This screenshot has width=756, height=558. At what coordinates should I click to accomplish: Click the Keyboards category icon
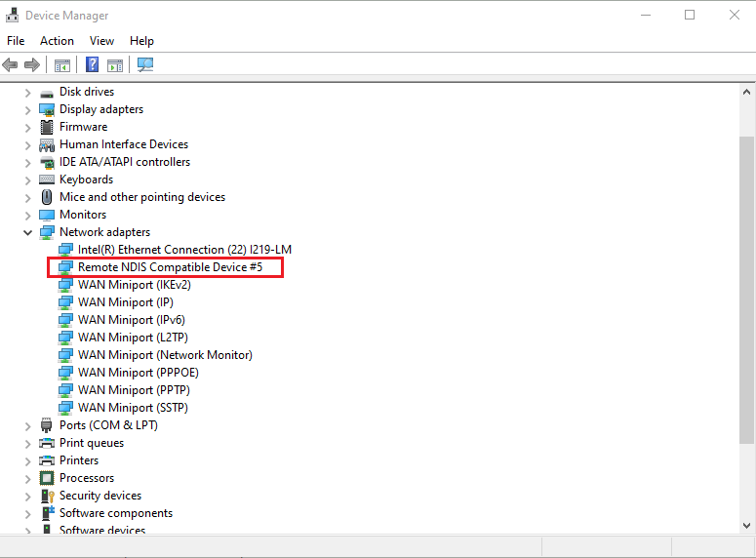coord(47,179)
